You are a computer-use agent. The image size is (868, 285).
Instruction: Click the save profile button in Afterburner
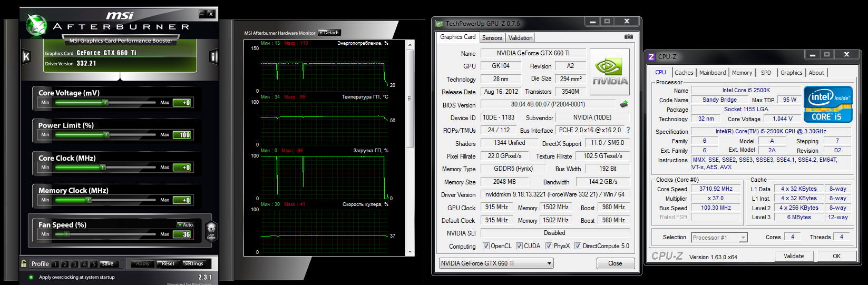click(x=110, y=263)
